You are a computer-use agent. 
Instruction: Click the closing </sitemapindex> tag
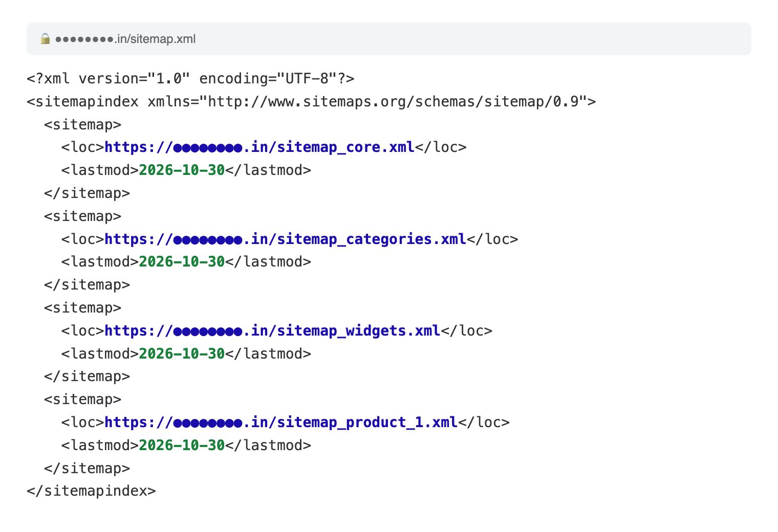point(91,491)
